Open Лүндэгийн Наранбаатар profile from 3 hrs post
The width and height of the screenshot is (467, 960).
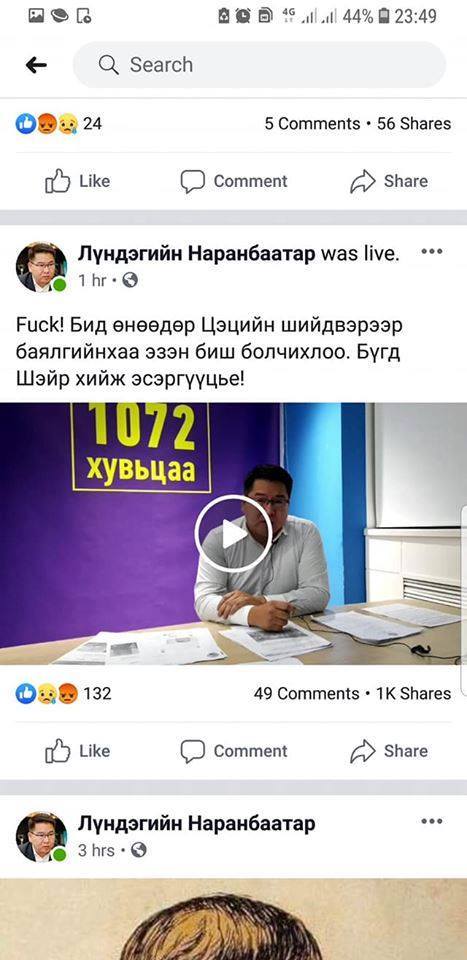196,823
